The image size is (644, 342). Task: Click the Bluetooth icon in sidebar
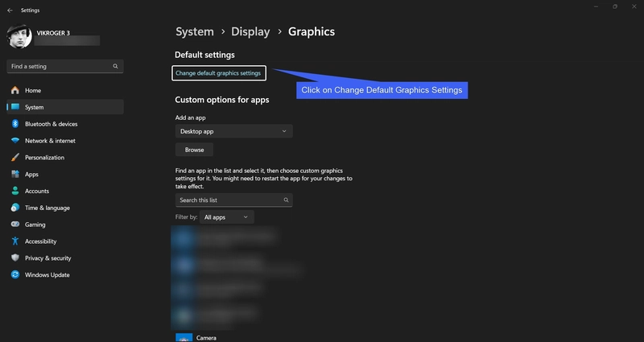tap(15, 124)
